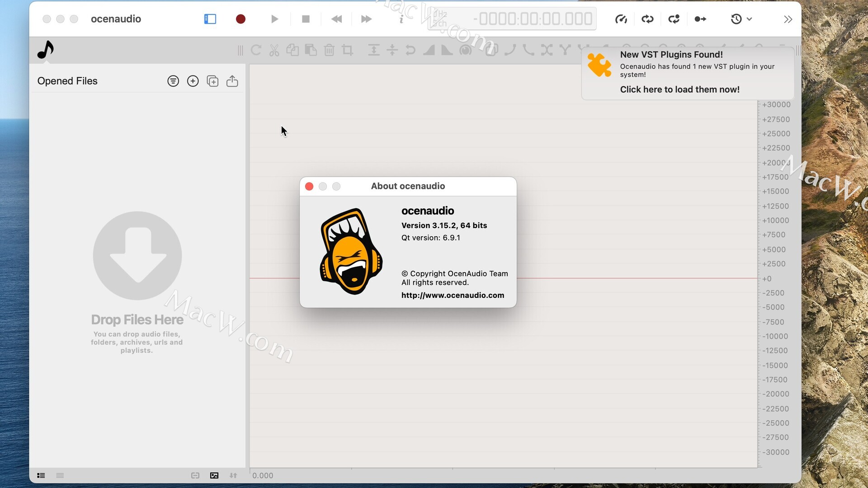868x488 pixels.
Task: Click the Redo circular arrow icon
Action: click(256, 50)
